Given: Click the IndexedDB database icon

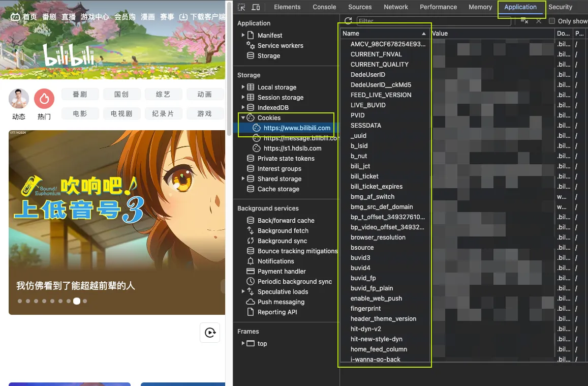Looking at the screenshot, I should [251, 107].
